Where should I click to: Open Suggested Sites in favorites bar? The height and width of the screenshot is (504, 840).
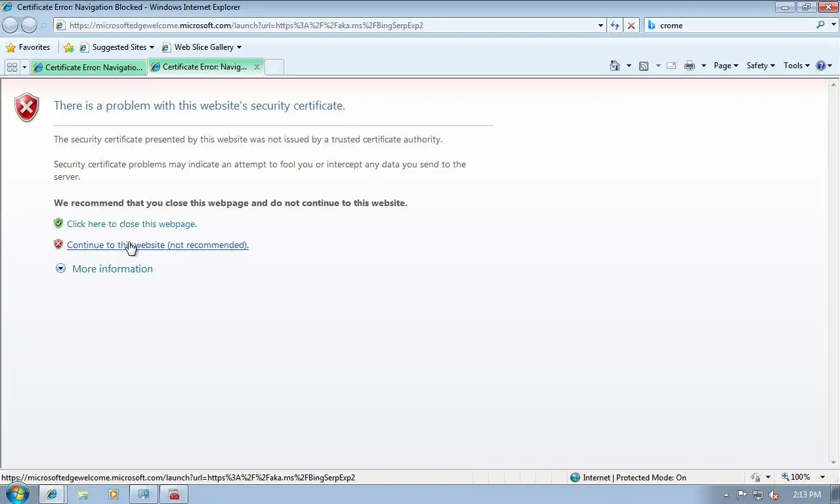click(117, 47)
